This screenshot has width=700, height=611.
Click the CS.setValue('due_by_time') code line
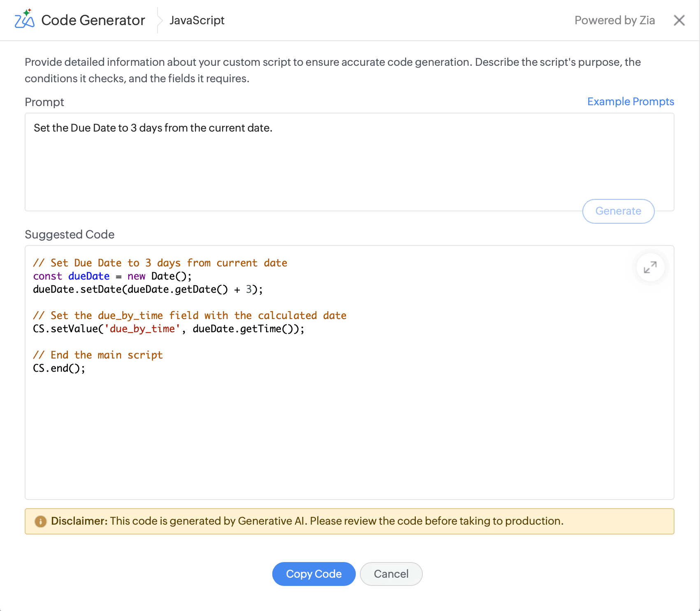click(x=169, y=329)
